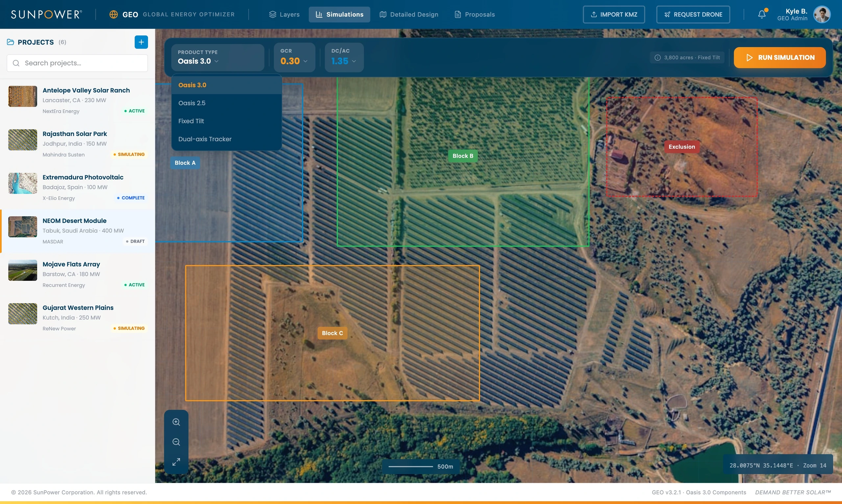Open Rajasthan Solar Park project thumbnail
Image resolution: width=842 pixels, height=504 pixels.
[x=22, y=140]
